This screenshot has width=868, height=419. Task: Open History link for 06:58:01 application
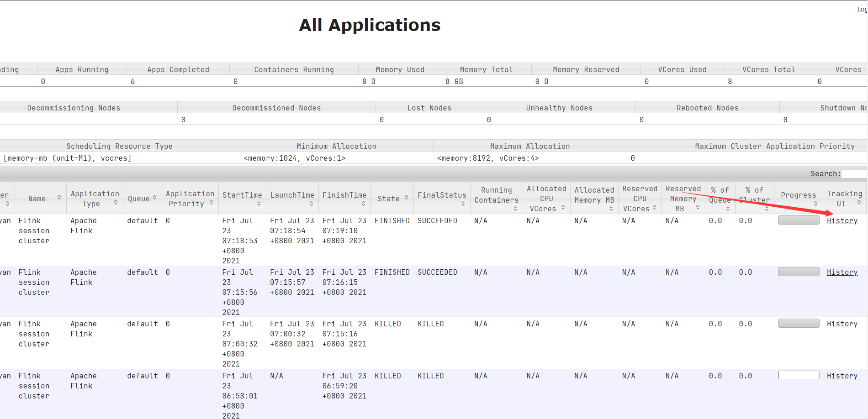click(842, 376)
